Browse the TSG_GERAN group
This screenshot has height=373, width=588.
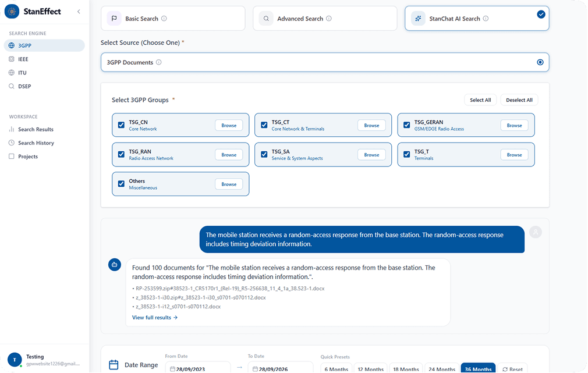pos(514,125)
